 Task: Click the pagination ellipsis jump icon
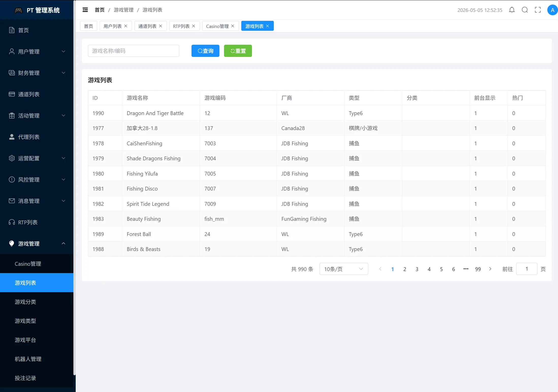pyautogui.click(x=466, y=269)
